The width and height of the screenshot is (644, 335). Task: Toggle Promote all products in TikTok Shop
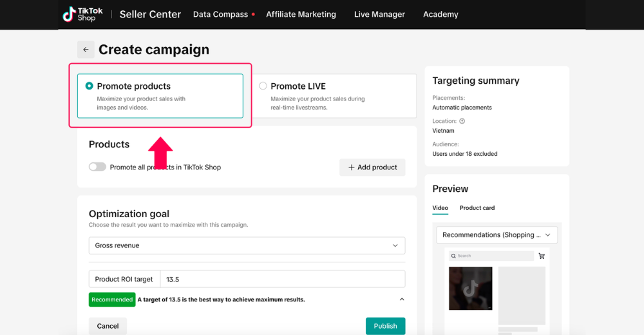coord(97,167)
